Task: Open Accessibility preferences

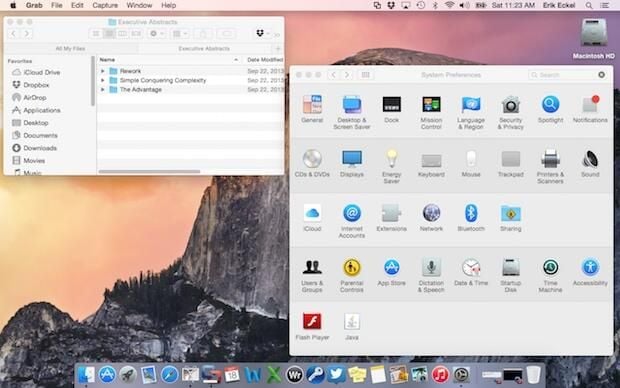Action: point(590,272)
